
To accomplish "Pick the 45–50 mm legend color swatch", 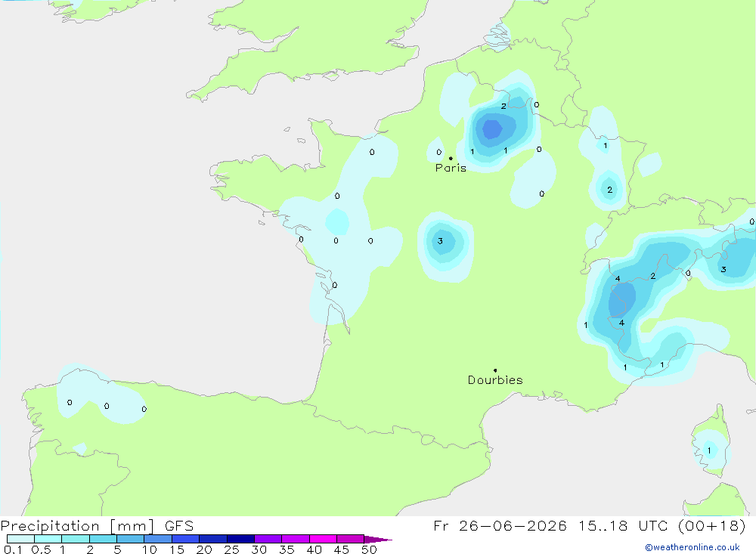I will (351, 539).
